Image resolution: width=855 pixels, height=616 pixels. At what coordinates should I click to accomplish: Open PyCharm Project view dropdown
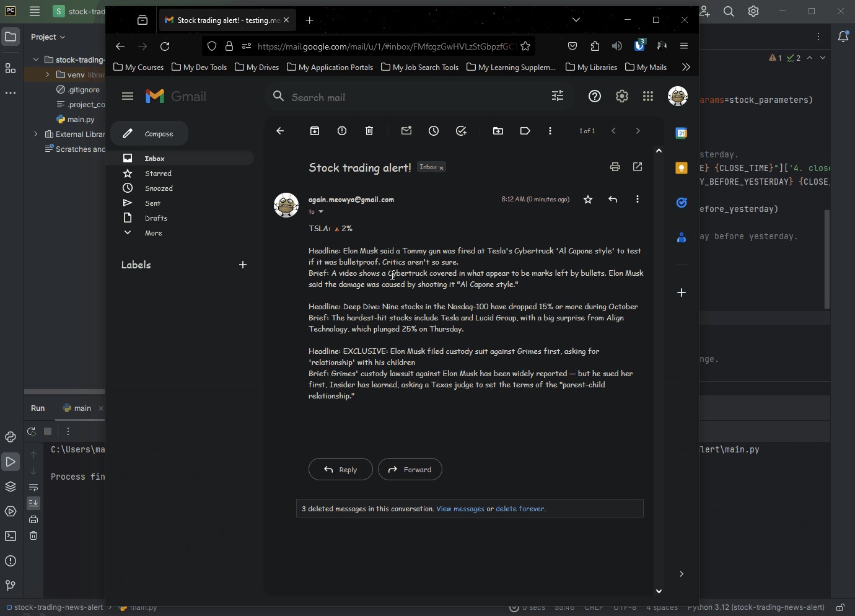48,37
